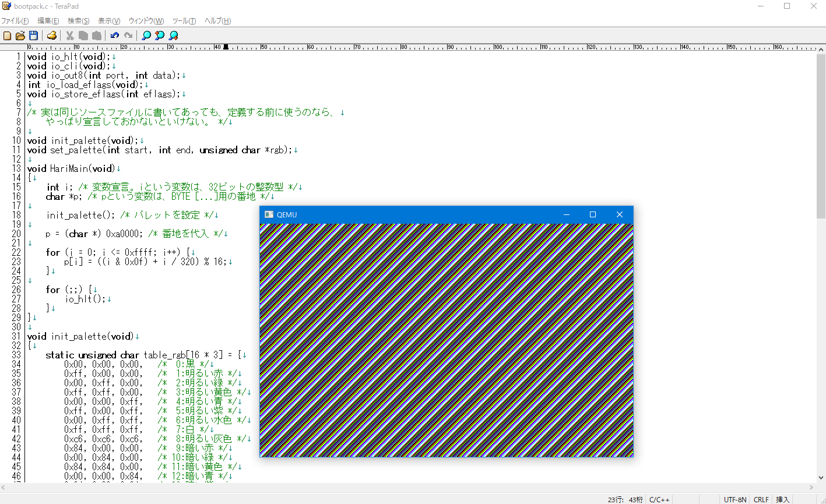This screenshot has width=826, height=504.
Task: Click line number 13 in the gutter
Action: 16,168
